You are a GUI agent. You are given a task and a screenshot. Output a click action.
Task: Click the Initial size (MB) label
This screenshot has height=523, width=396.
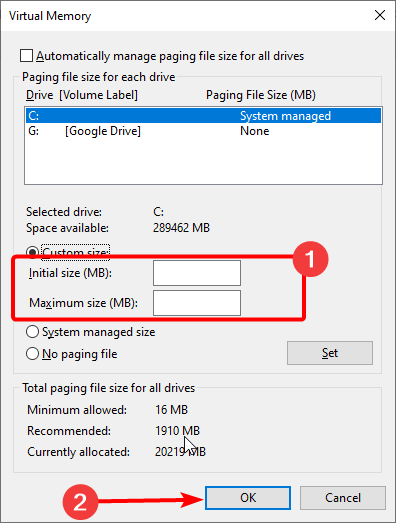click(x=70, y=273)
